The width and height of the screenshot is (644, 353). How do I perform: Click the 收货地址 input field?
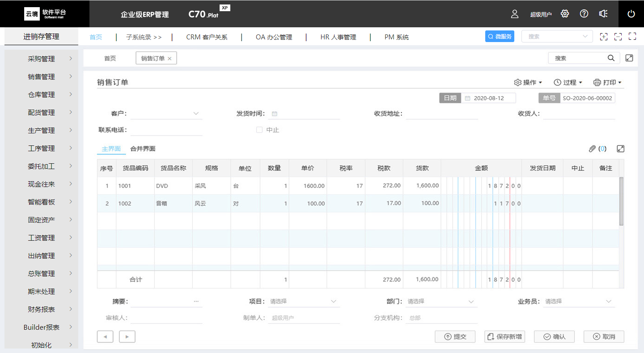coord(442,114)
